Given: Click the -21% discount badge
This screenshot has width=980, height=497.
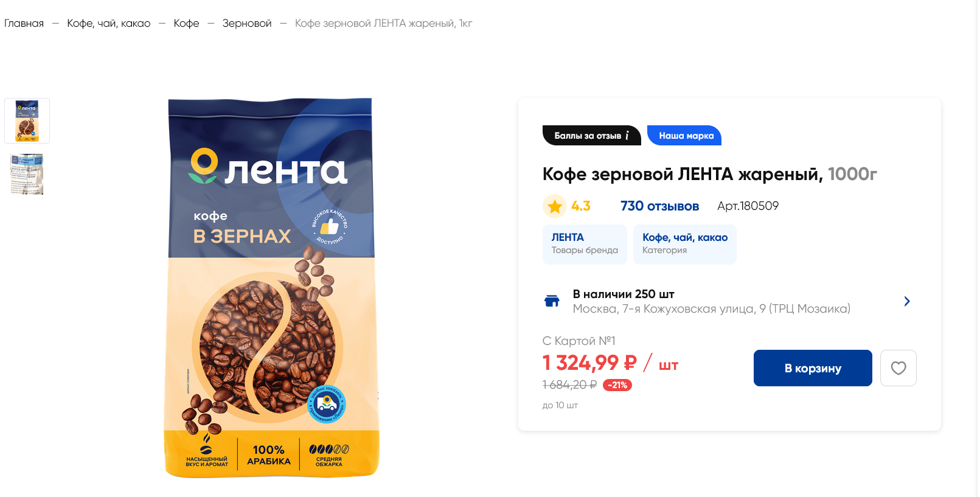Looking at the screenshot, I should (617, 385).
